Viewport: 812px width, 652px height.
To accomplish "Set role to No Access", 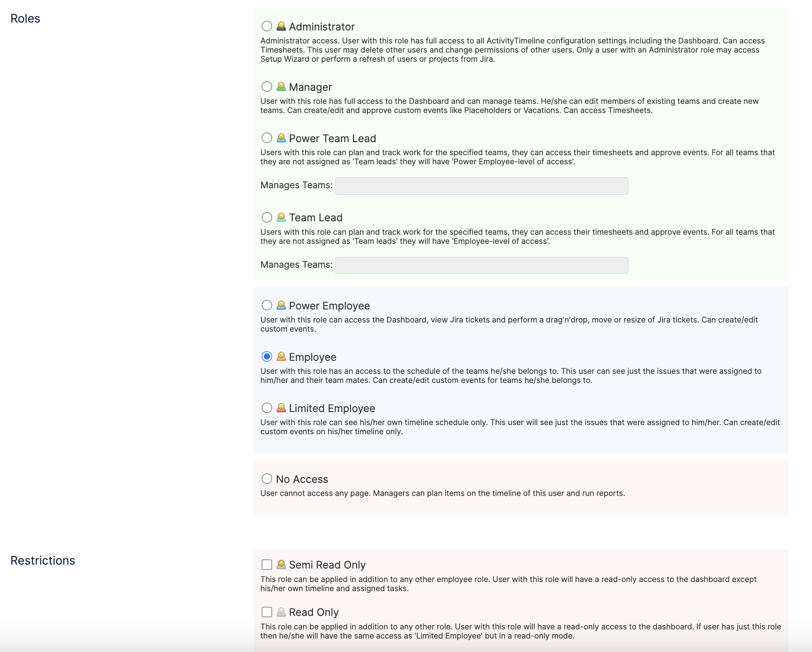I will click(x=267, y=479).
